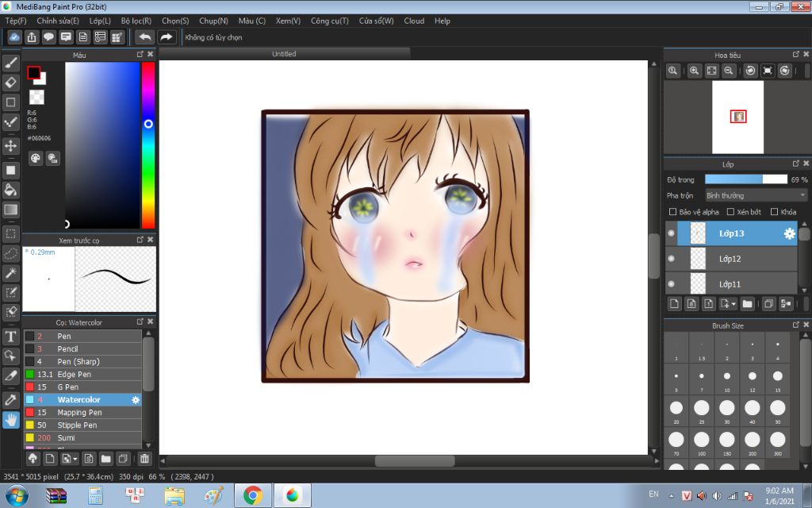Choose the Stipple Pen brush
The image size is (812, 508).
pos(82,425)
